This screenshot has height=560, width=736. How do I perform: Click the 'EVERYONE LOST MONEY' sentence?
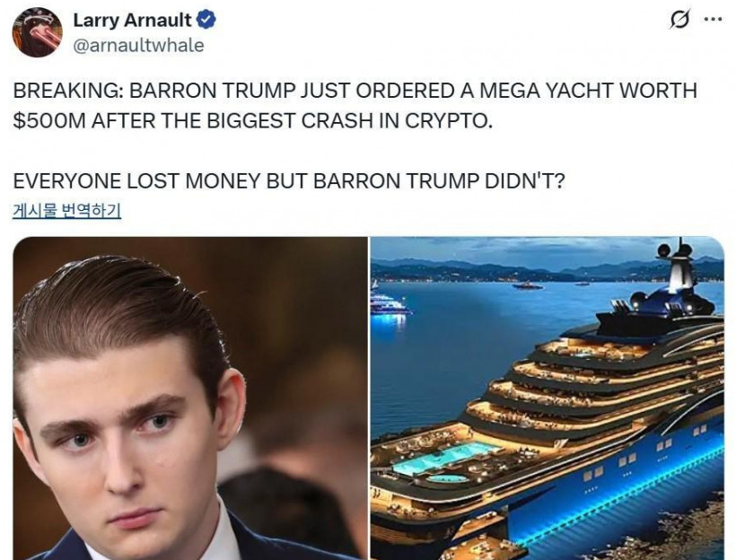(x=289, y=180)
